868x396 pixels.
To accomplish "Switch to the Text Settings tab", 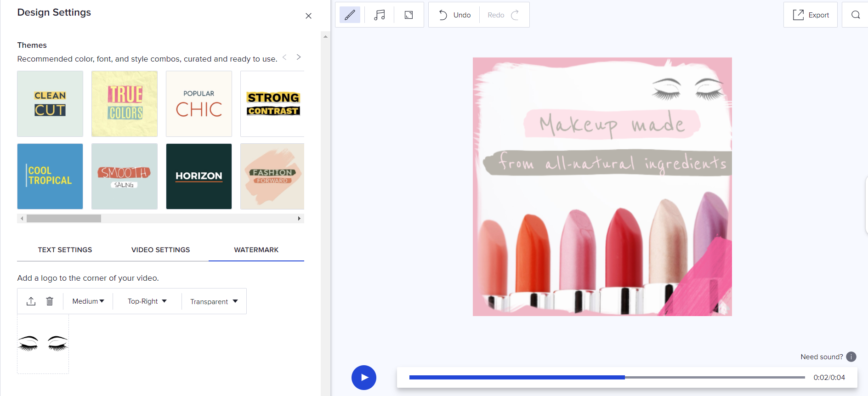I will click(x=65, y=250).
